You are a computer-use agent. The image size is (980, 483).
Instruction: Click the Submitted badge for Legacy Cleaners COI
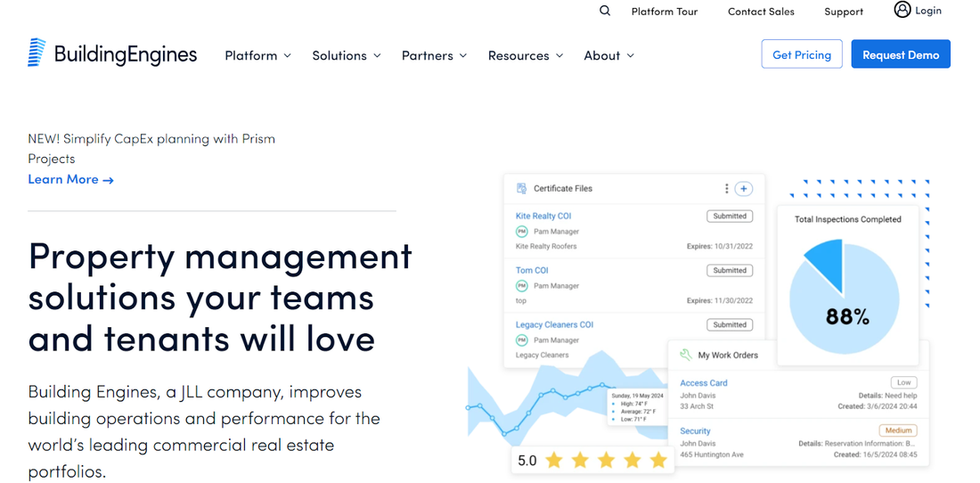tap(730, 325)
